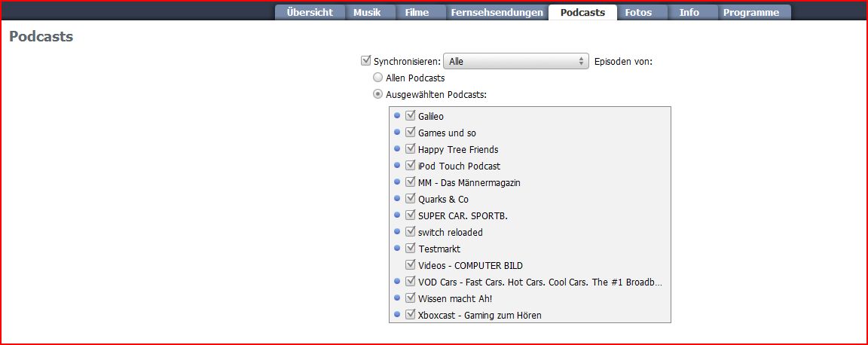Select the iPod Touch Podcast name
The image size is (868, 345).
click(x=460, y=166)
